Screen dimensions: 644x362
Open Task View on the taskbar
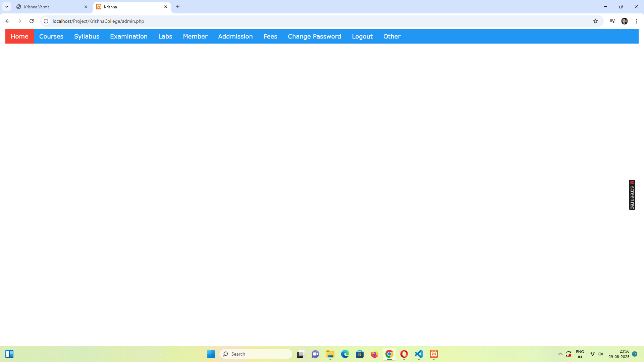[x=301, y=354]
